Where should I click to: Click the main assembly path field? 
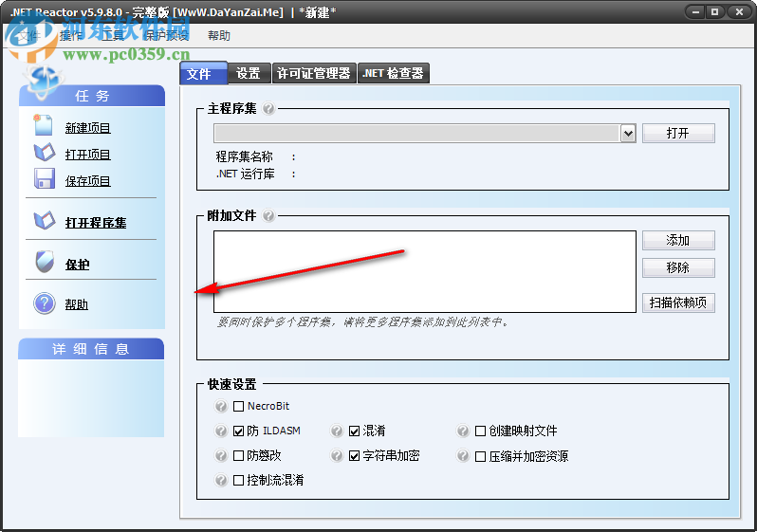point(417,134)
